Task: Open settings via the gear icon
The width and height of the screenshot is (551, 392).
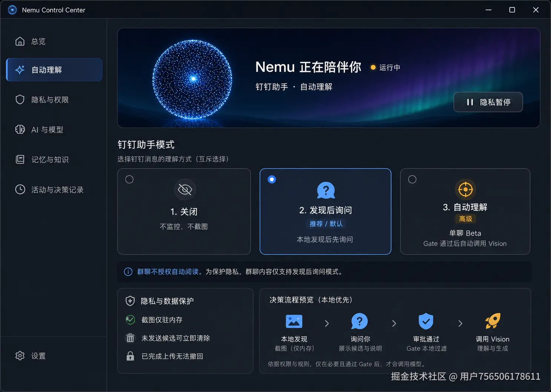Action: pos(20,356)
